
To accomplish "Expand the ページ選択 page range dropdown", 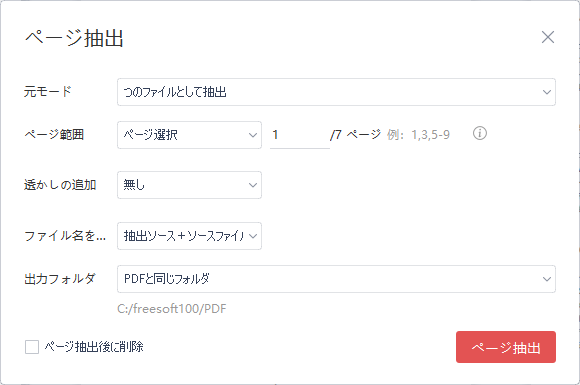I will 189,135.
